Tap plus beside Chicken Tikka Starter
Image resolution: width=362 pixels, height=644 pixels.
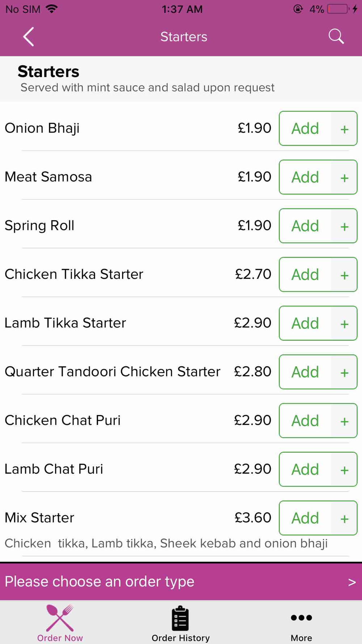coord(344,275)
